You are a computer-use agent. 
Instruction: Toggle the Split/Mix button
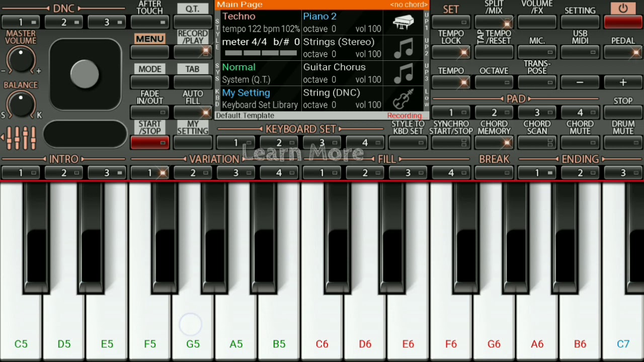494,22
